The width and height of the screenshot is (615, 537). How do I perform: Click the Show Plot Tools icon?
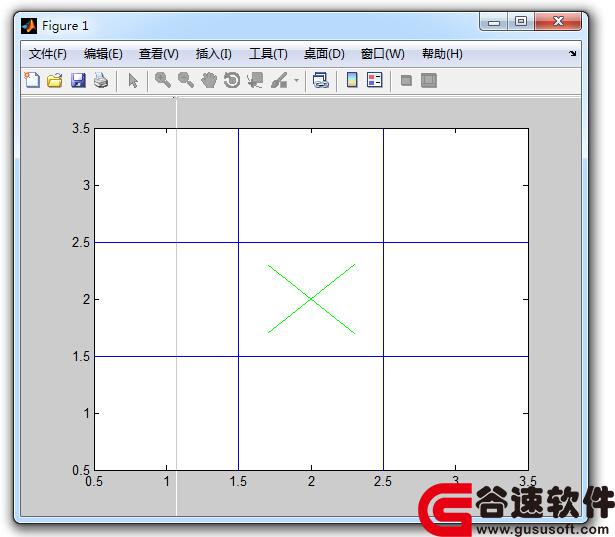click(429, 80)
